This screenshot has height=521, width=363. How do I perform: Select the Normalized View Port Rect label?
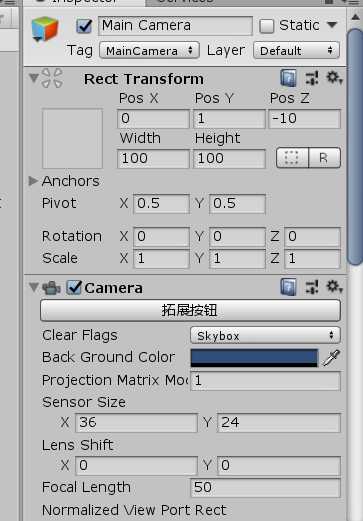[134, 510]
